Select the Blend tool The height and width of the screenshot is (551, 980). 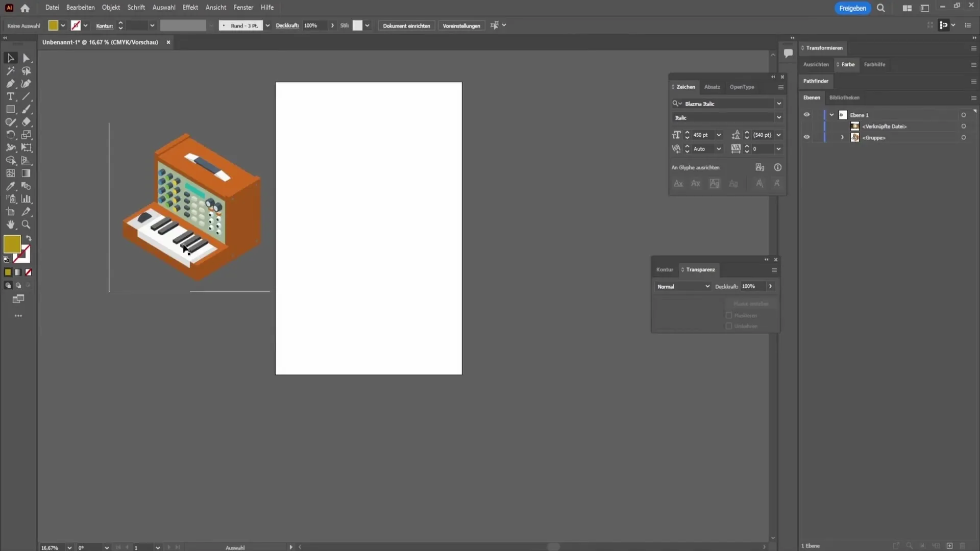(x=27, y=186)
